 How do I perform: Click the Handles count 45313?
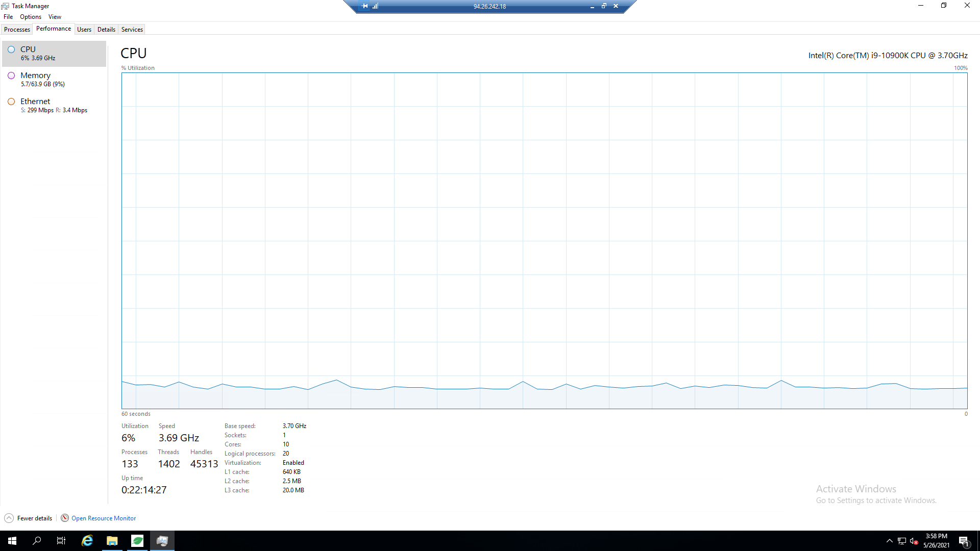pyautogui.click(x=204, y=464)
